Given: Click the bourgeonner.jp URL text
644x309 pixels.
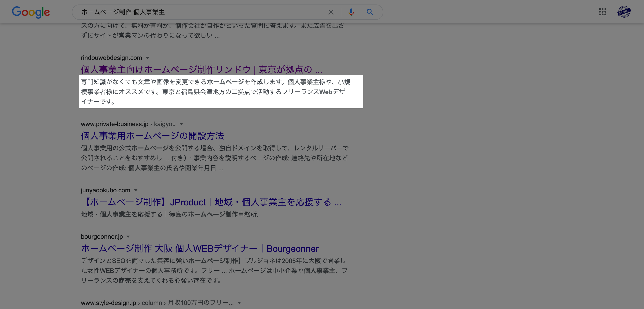Looking at the screenshot, I should click(x=102, y=237).
